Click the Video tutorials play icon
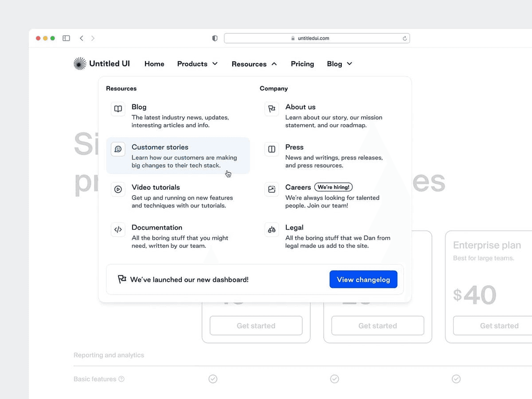The height and width of the screenshot is (399, 532). coord(117,190)
